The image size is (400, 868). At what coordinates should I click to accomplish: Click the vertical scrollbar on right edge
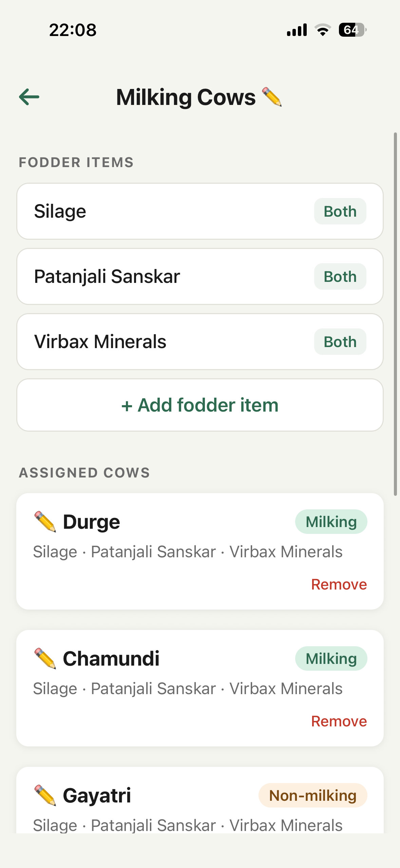395,314
